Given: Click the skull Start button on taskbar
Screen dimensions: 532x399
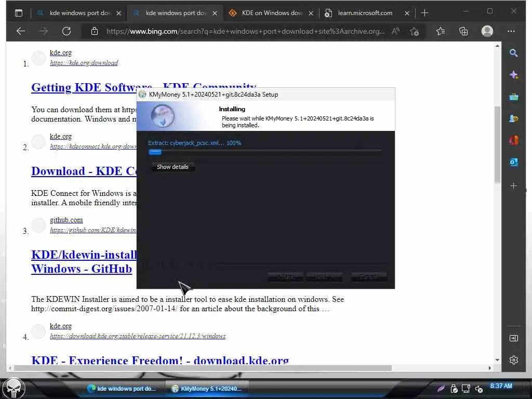Looking at the screenshot, I should pyautogui.click(x=14, y=388).
